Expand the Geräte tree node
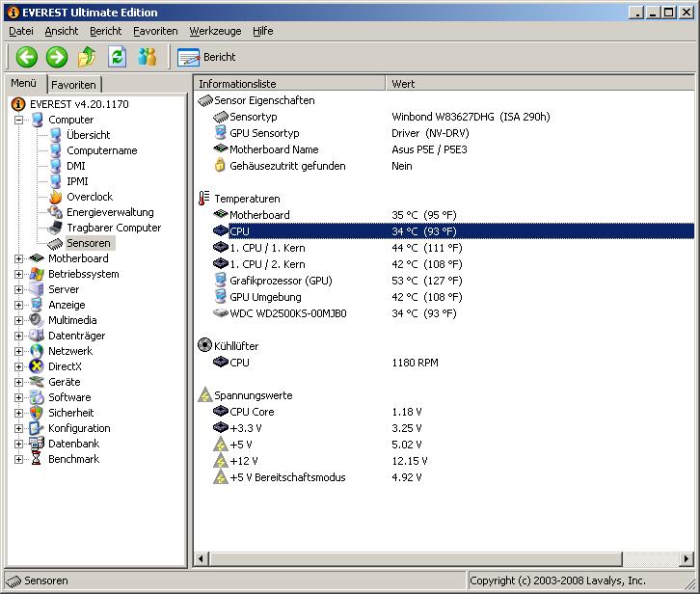This screenshot has width=700, height=594. (x=18, y=382)
